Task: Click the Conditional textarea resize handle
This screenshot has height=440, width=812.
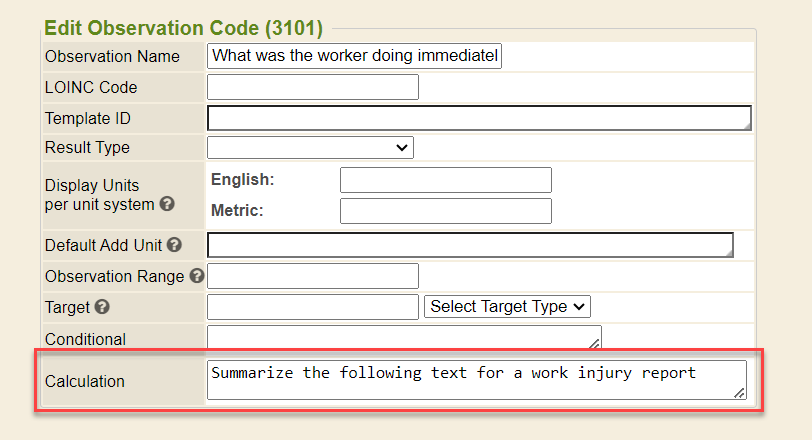Action: (595, 343)
